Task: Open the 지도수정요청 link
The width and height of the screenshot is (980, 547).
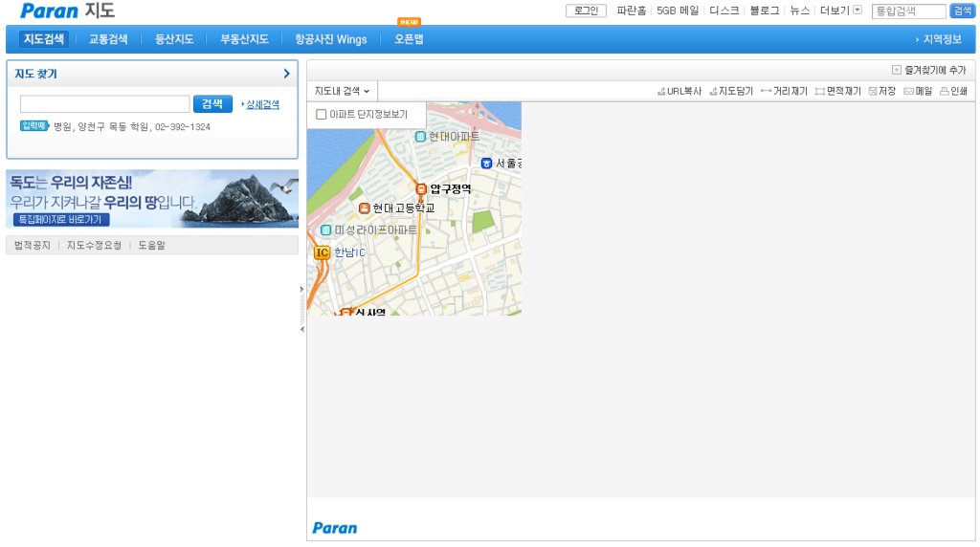Action: [95, 246]
